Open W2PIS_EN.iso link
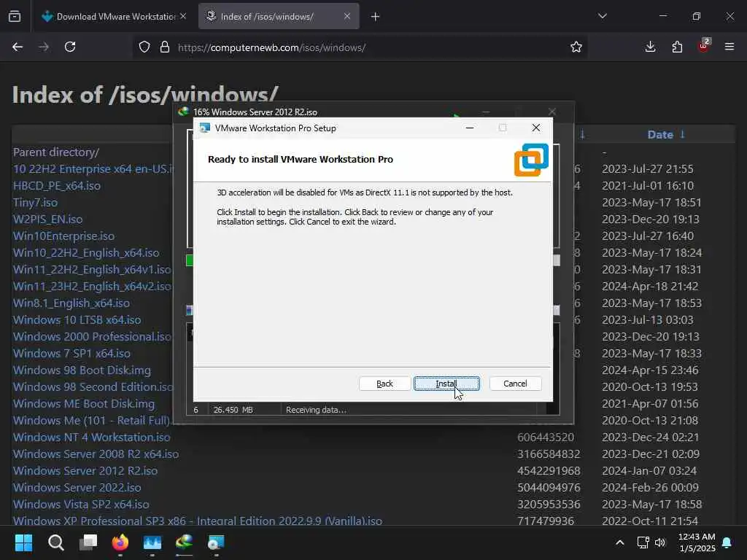The image size is (747, 560). 47,219
